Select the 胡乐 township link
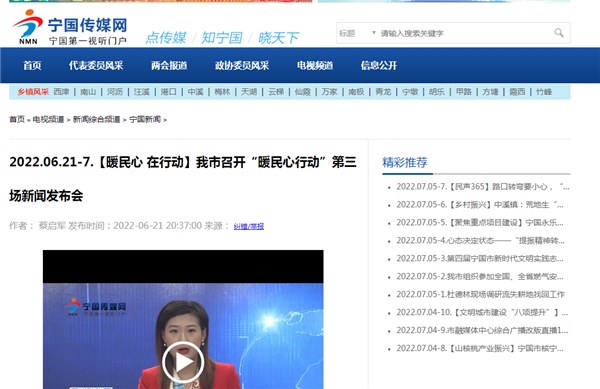 point(437,92)
